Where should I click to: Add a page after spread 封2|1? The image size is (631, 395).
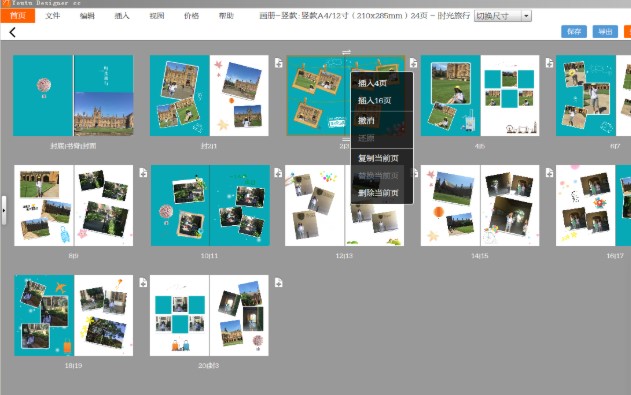click(x=278, y=63)
